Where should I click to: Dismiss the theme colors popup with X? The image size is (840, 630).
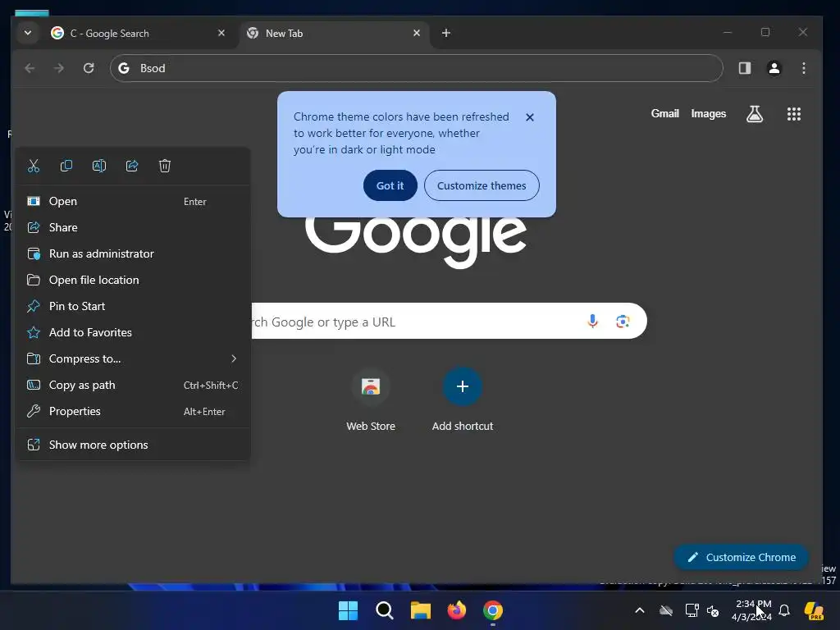(x=530, y=117)
